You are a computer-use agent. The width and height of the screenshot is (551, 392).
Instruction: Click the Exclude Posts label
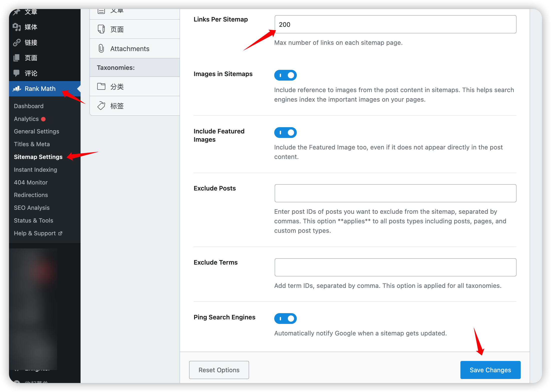(x=215, y=188)
